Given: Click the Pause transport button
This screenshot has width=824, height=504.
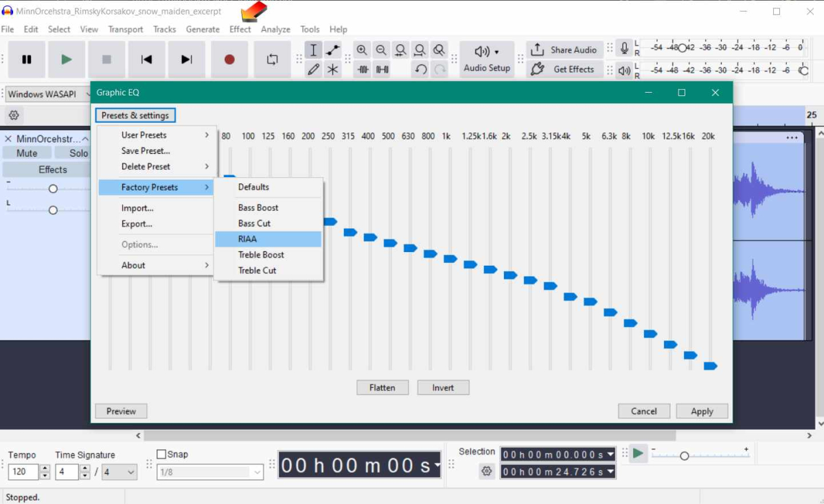Looking at the screenshot, I should point(27,60).
